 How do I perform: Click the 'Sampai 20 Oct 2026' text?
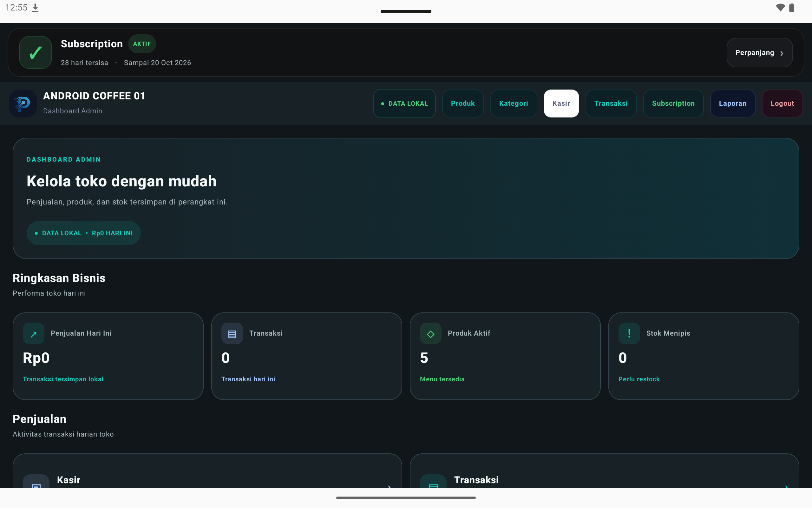157,63
